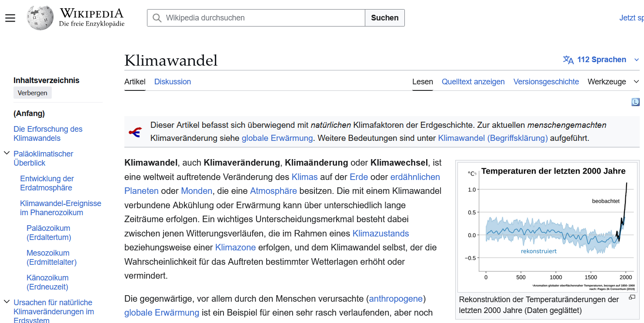Viewport: 644px width, 323px height.
Task: Click the magnifying glass search icon
Action: pos(157,18)
